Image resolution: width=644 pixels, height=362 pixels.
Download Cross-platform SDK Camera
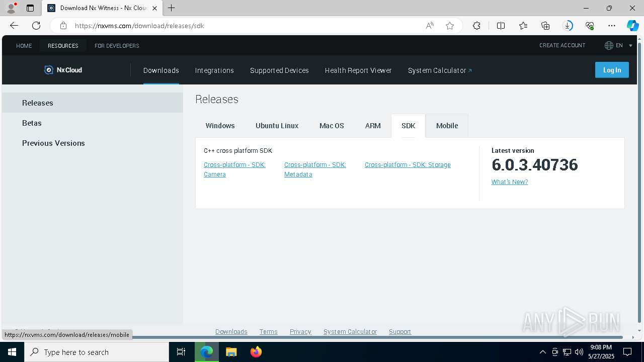point(234,169)
